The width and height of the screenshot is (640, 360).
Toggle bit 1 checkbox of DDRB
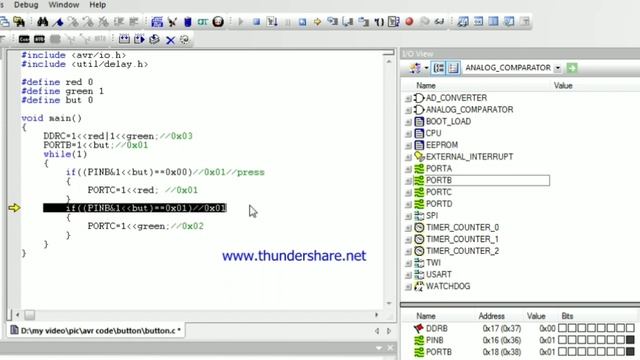(620, 328)
